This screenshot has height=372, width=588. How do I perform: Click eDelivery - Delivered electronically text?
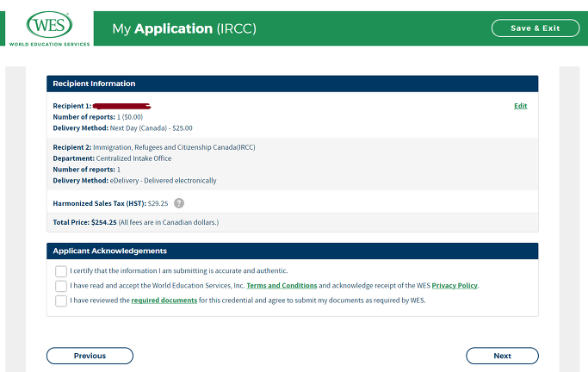point(163,181)
